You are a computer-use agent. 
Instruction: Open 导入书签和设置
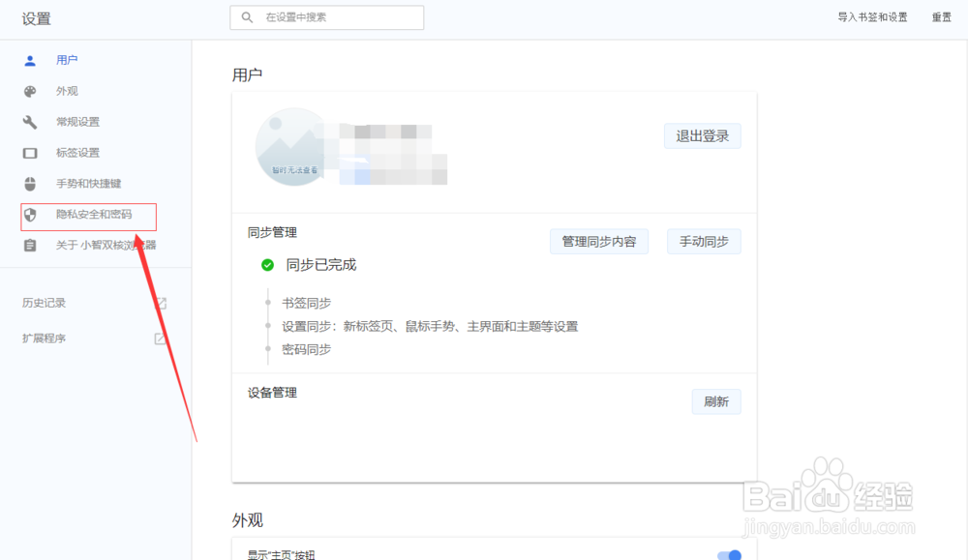coord(872,16)
